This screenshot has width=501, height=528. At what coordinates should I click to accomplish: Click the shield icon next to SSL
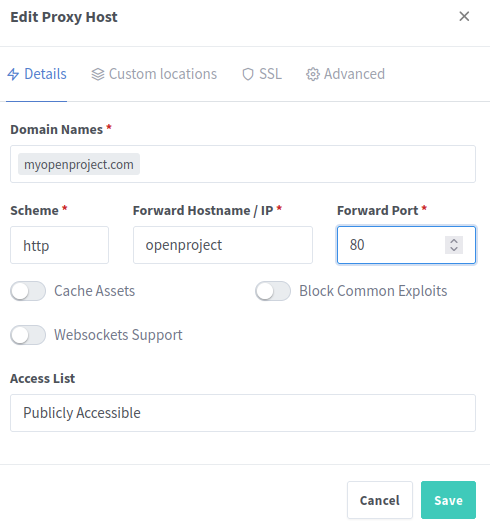coord(248,74)
